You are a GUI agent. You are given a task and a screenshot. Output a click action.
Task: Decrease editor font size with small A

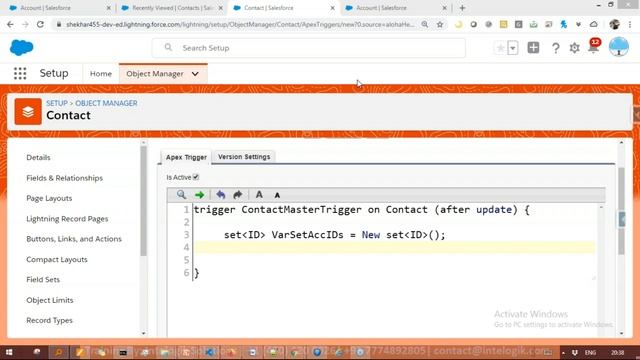coord(277,196)
